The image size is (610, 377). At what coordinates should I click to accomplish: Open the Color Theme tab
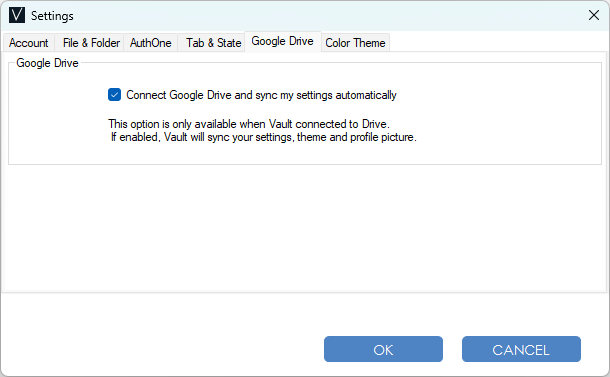click(x=355, y=43)
